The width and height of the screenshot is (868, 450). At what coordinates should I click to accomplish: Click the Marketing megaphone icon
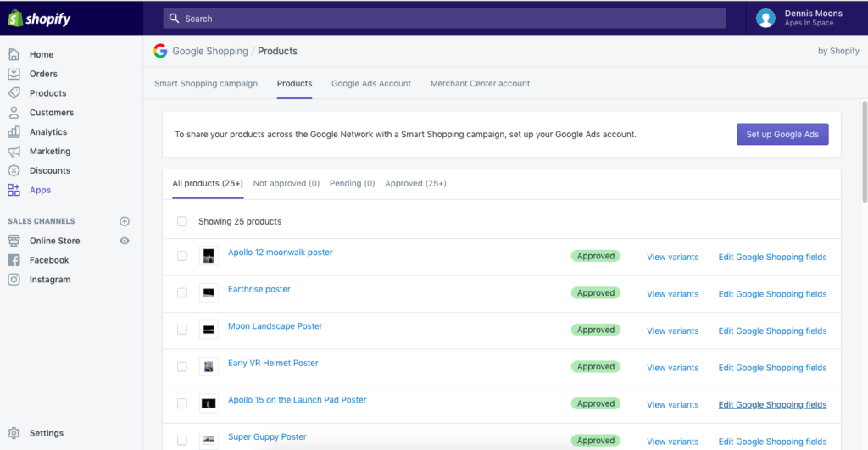(x=14, y=151)
